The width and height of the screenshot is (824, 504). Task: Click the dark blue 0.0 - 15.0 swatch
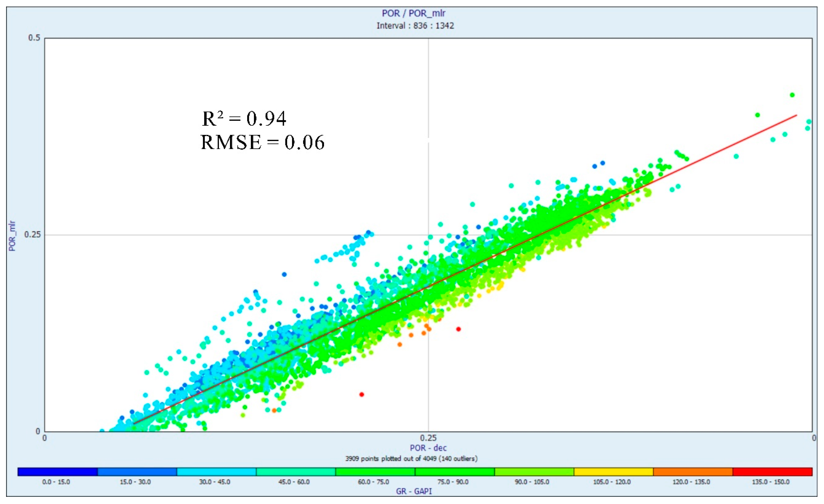[57, 472]
